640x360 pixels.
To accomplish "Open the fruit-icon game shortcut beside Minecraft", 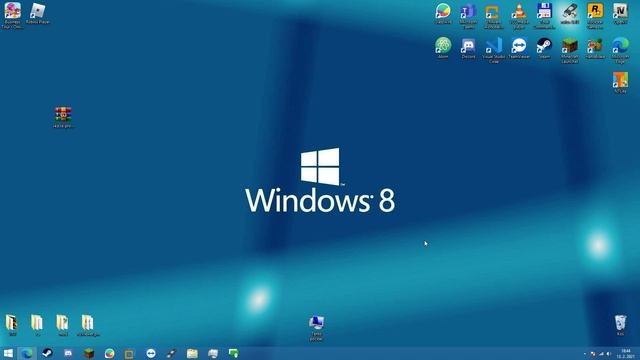I will pos(595,48).
